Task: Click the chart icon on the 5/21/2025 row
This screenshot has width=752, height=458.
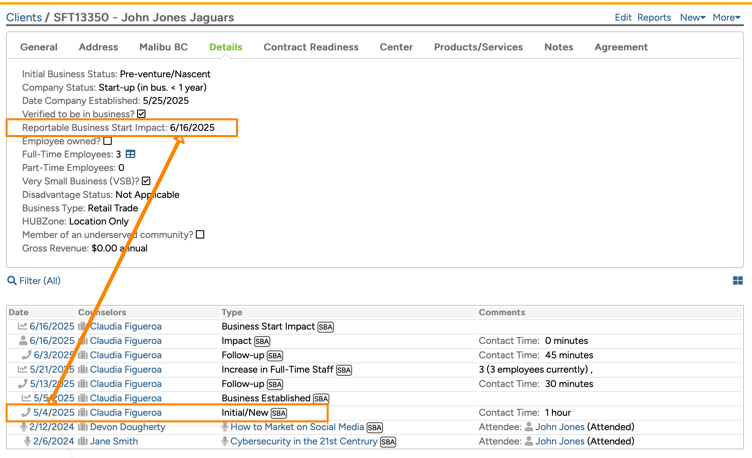Action: click(24, 370)
